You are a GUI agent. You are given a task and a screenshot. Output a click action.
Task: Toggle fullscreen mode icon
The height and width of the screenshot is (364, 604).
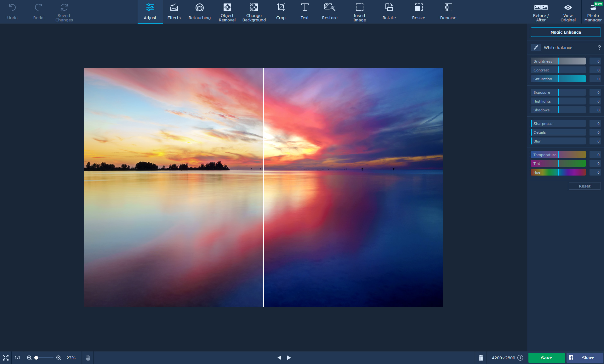6,358
